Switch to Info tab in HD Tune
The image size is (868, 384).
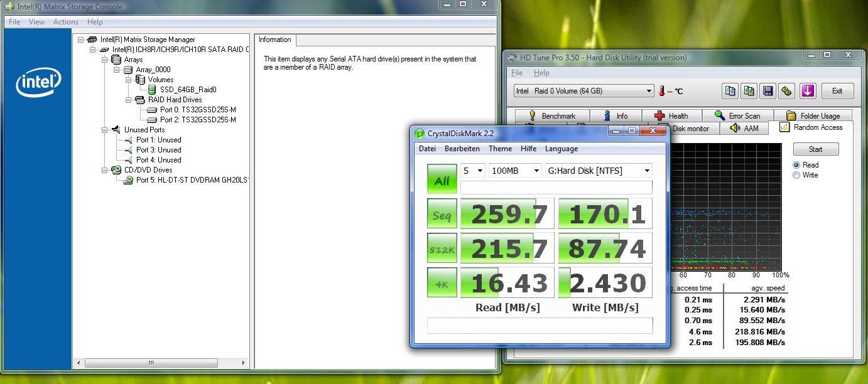pyautogui.click(x=616, y=115)
